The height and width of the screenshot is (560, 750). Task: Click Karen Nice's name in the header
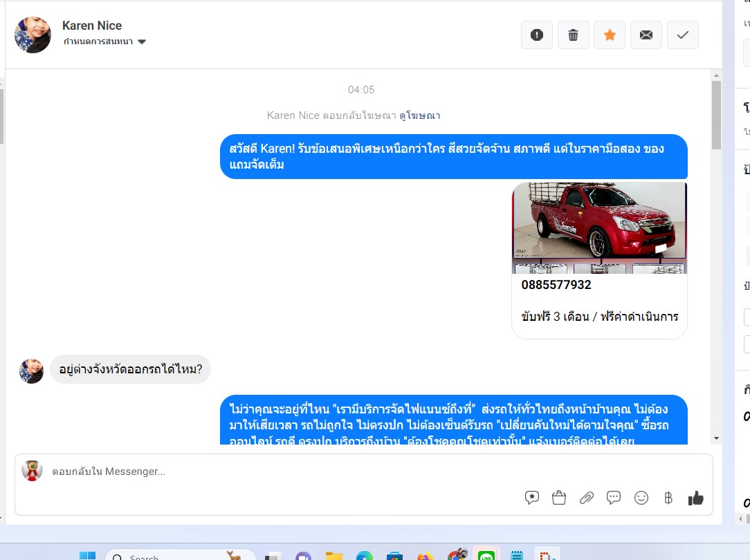[x=92, y=26]
